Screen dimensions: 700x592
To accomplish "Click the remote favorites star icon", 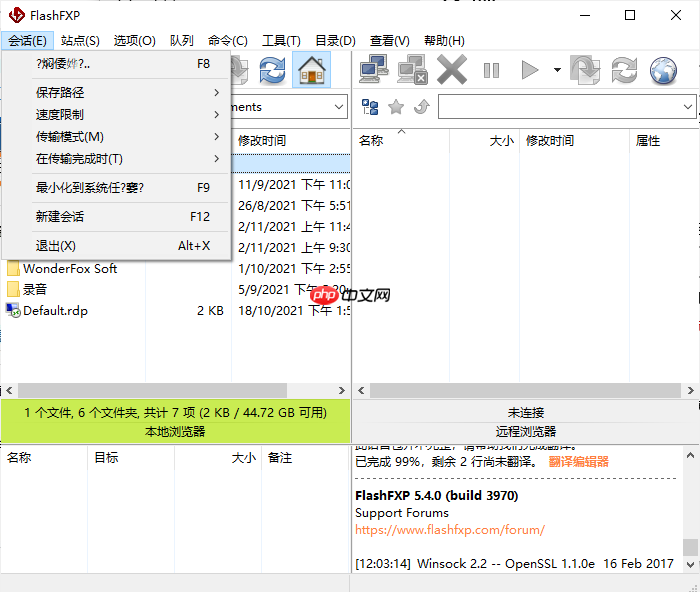I will pyautogui.click(x=396, y=107).
